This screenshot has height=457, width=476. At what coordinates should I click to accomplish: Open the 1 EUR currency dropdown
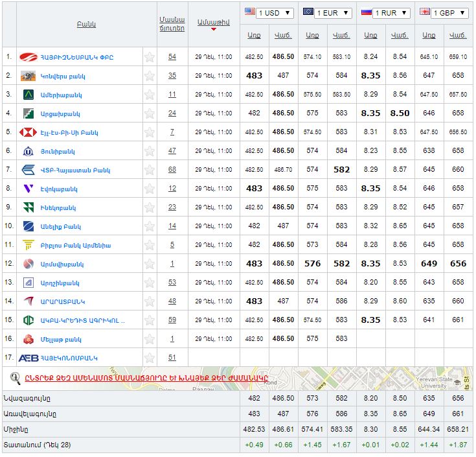click(333, 13)
